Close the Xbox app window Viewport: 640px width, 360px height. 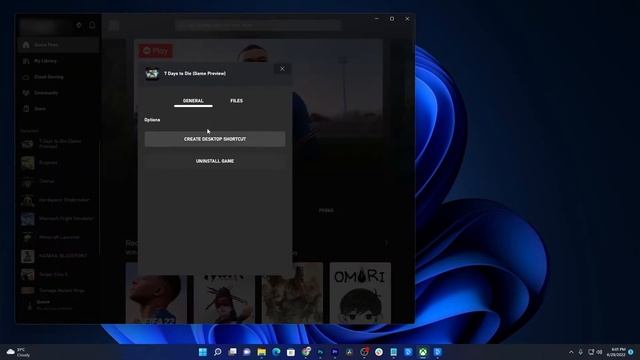pos(407,19)
